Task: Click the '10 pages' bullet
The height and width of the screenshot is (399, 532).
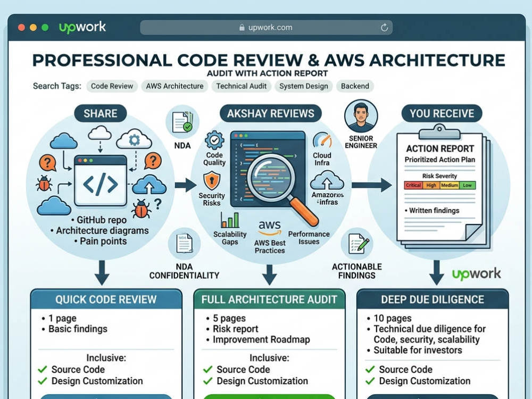Action: [x=393, y=318]
